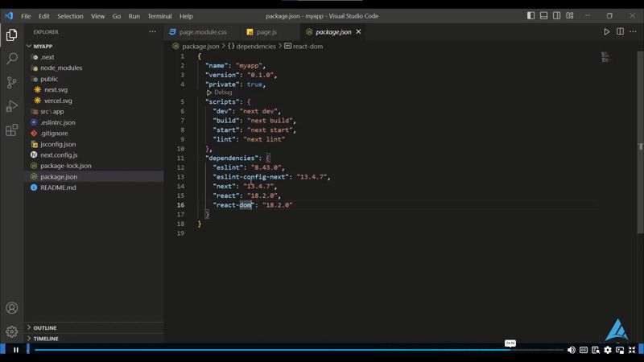Click react-dom in the breadcrumb

coord(308,47)
